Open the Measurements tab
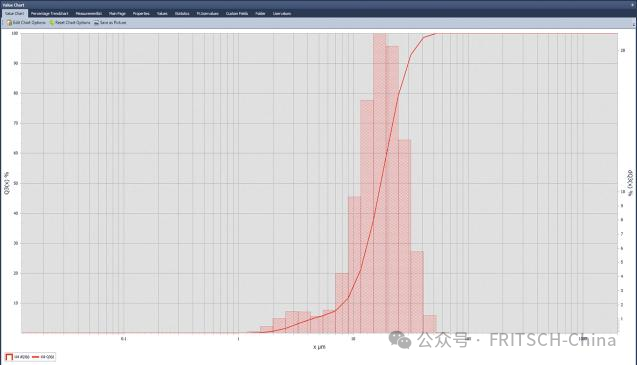Viewport: 637px width, 365px height. tap(89, 13)
